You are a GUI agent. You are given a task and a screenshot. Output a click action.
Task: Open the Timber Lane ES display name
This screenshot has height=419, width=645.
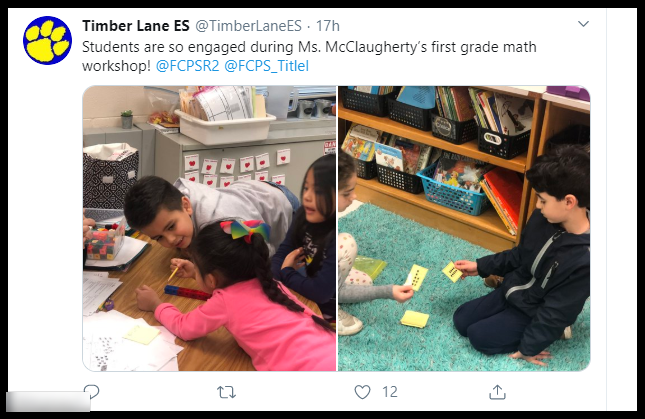tap(136, 26)
